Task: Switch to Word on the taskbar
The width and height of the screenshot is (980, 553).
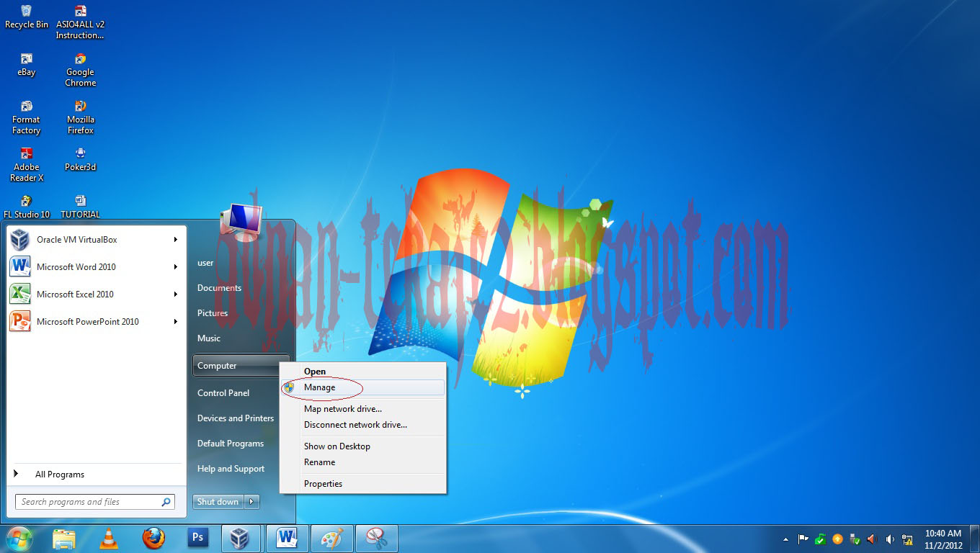Action: click(x=287, y=539)
